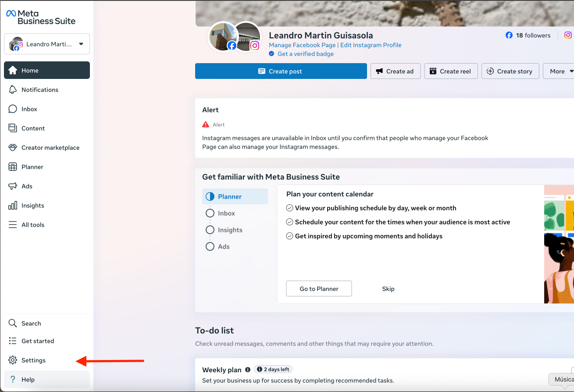The image size is (574, 392).
Task: Click the red Alert warning triangle
Action: pyautogui.click(x=206, y=125)
